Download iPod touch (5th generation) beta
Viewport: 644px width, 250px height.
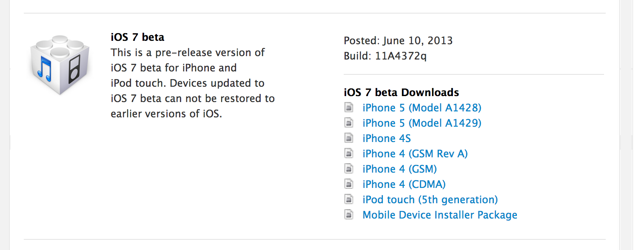click(x=430, y=200)
